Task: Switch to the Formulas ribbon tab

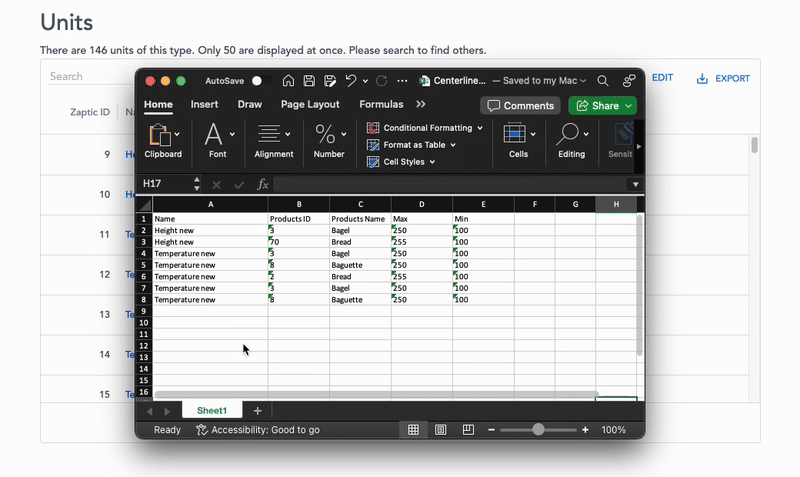Action: pyautogui.click(x=381, y=105)
